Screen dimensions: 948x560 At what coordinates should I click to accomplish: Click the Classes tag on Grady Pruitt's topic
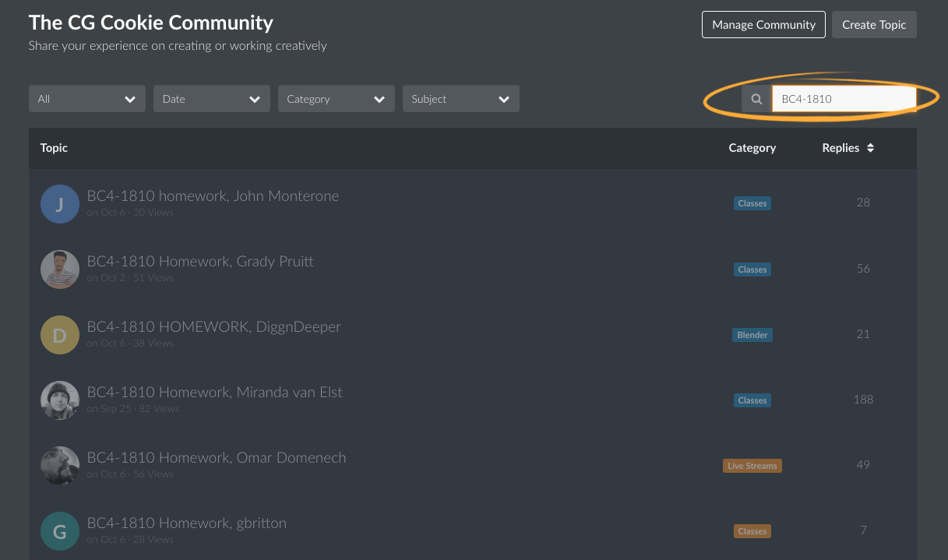pyautogui.click(x=752, y=269)
